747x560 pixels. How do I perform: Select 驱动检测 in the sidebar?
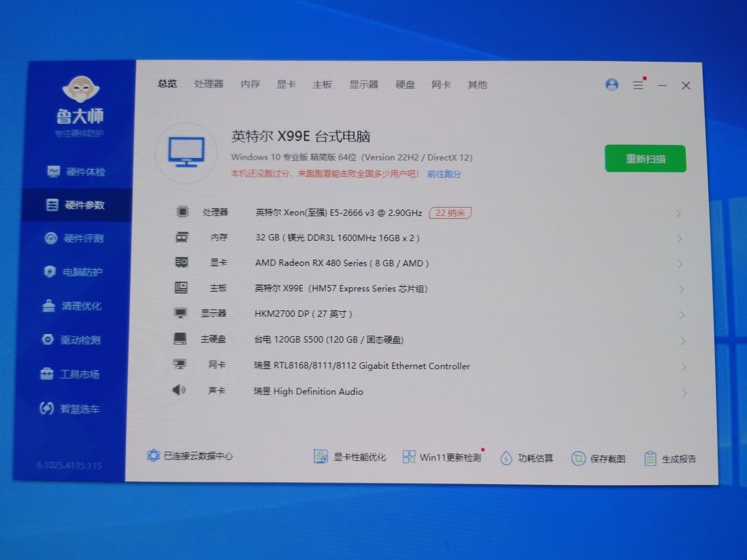pyautogui.click(x=72, y=340)
